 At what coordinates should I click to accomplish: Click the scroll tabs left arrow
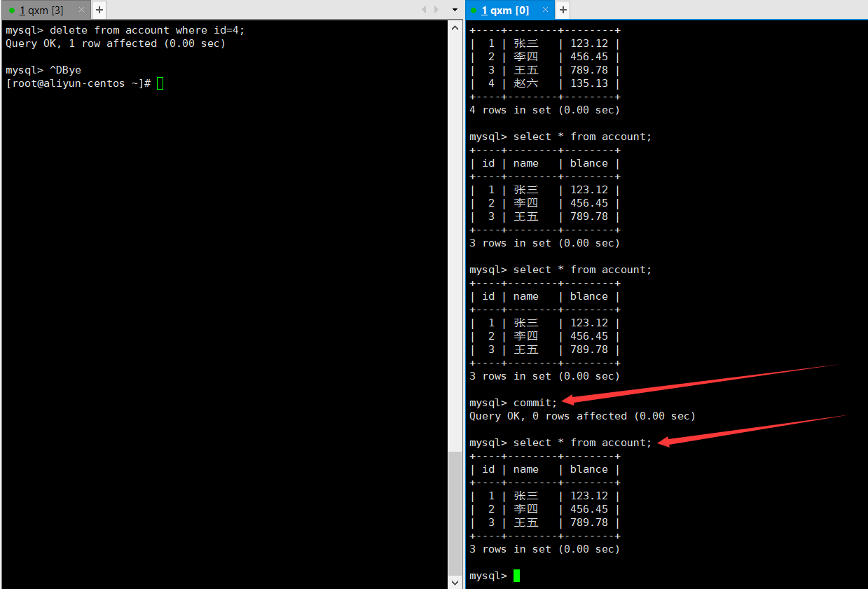[x=424, y=10]
